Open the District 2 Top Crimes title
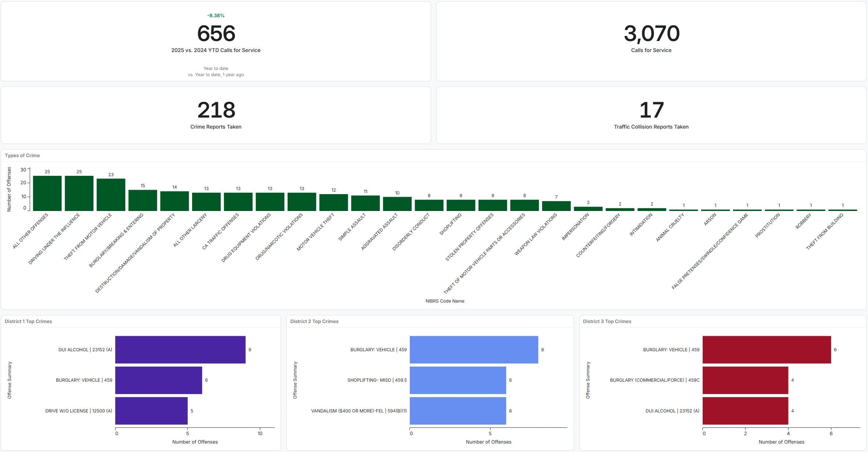868x452 pixels. point(314,321)
